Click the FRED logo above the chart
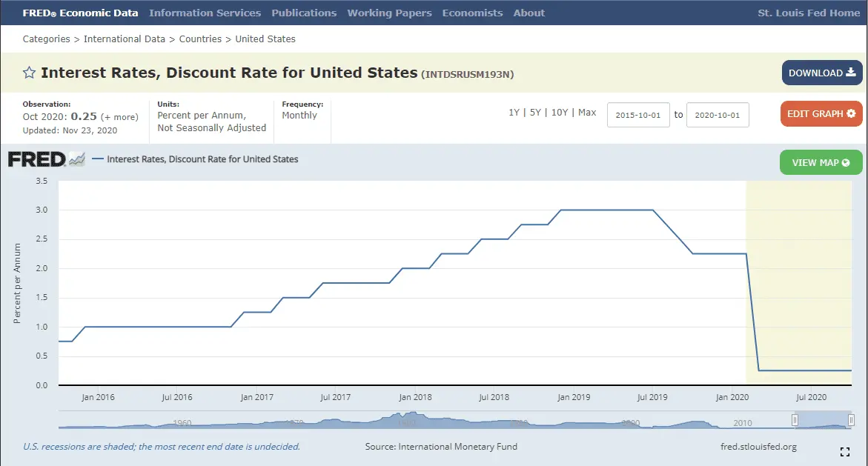This screenshot has height=466, width=868. pos(47,159)
